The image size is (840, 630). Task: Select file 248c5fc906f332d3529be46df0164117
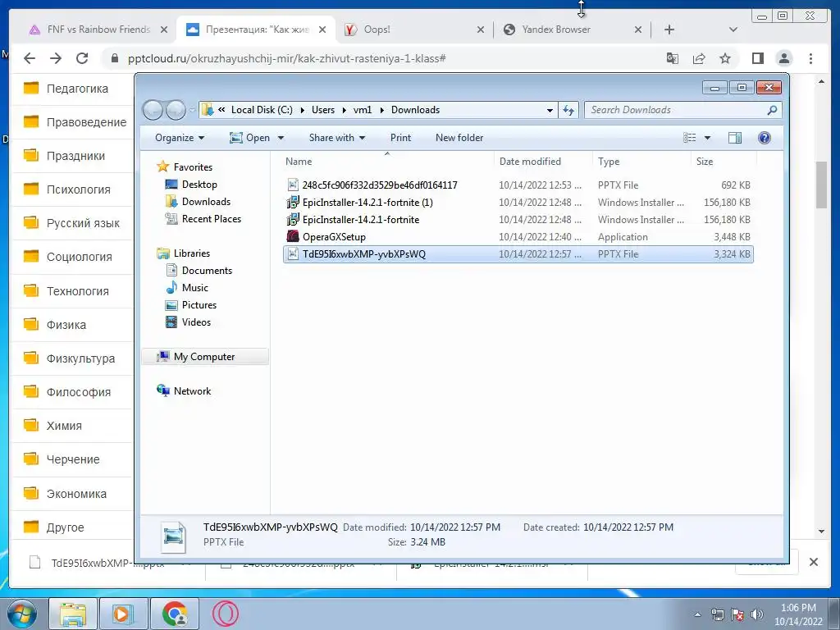coord(518,185)
